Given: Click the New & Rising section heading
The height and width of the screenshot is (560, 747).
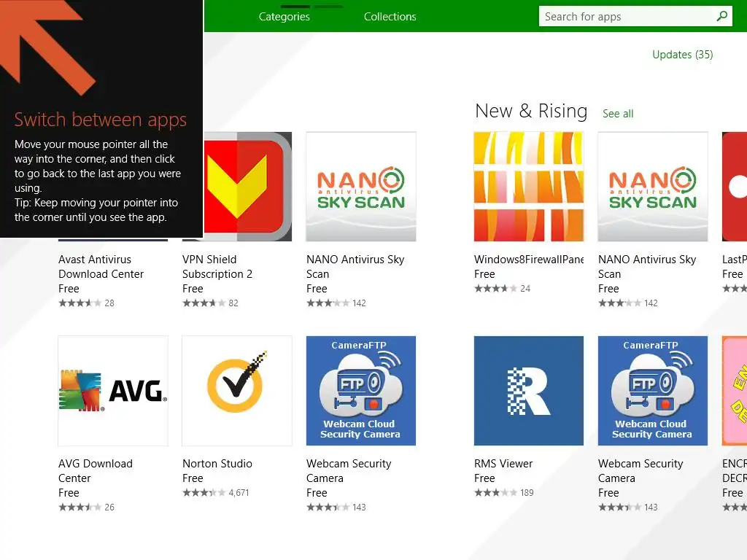Looking at the screenshot, I should click(531, 111).
